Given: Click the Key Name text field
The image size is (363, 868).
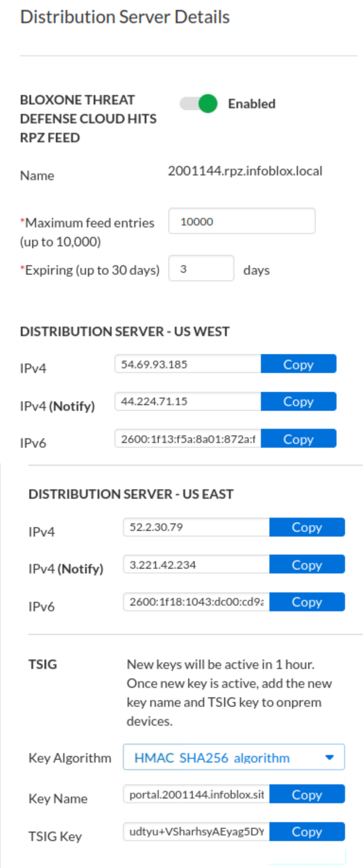Looking at the screenshot, I should point(196,794).
